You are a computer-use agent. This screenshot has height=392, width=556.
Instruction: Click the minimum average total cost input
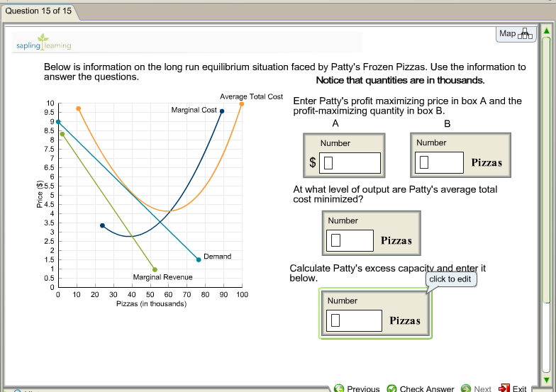coord(349,240)
